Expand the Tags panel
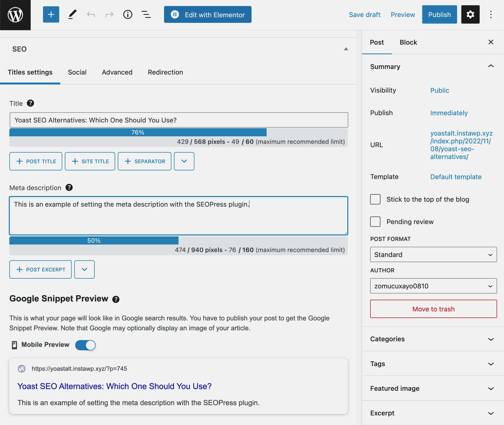Screen dimensions: 504x425 pos(433,364)
